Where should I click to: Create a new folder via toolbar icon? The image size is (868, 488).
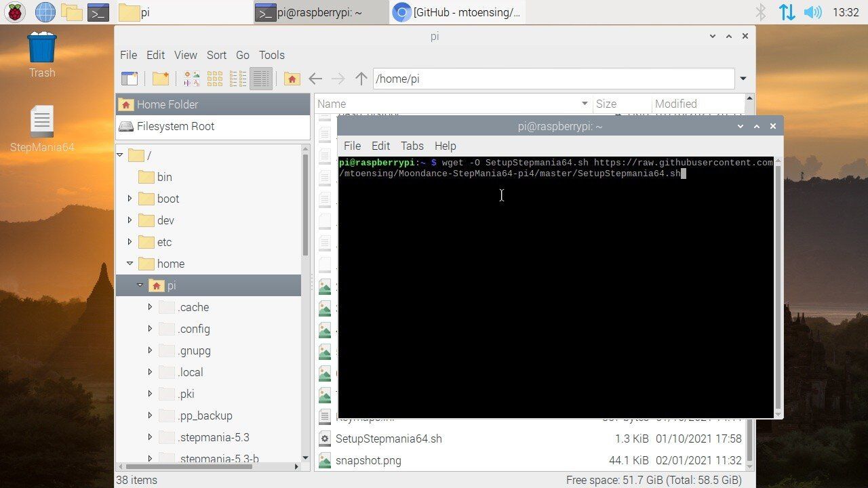pos(161,79)
